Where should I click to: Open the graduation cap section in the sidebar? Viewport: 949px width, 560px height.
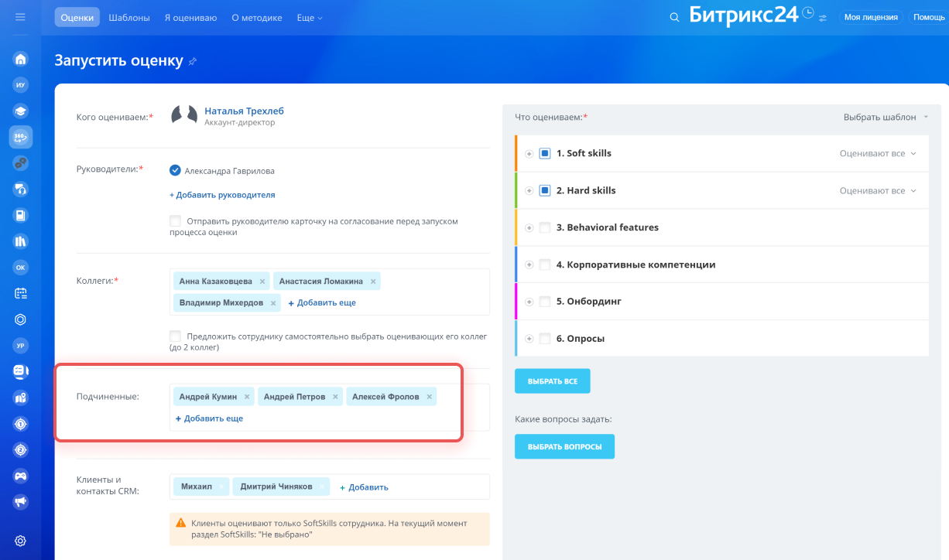(21, 111)
